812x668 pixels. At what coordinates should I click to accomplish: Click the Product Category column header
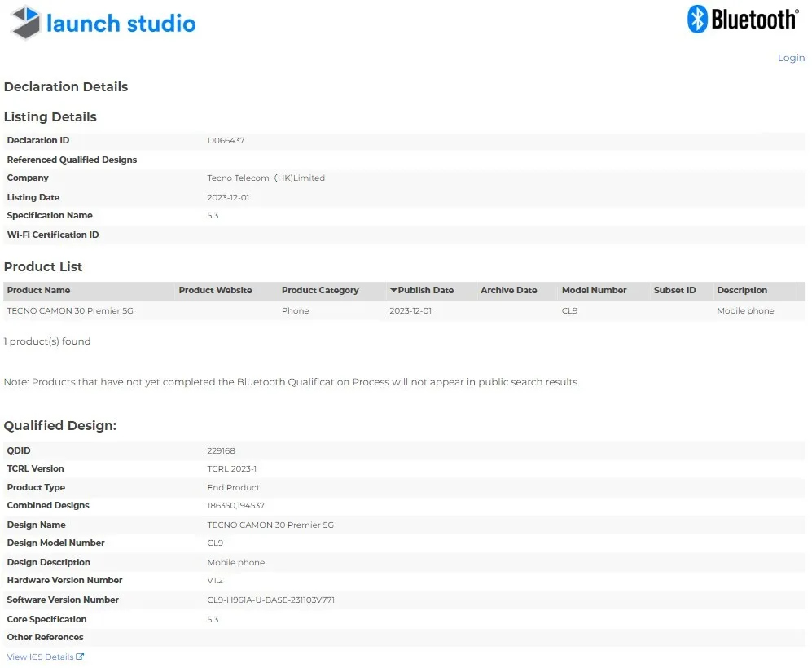point(320,290)
